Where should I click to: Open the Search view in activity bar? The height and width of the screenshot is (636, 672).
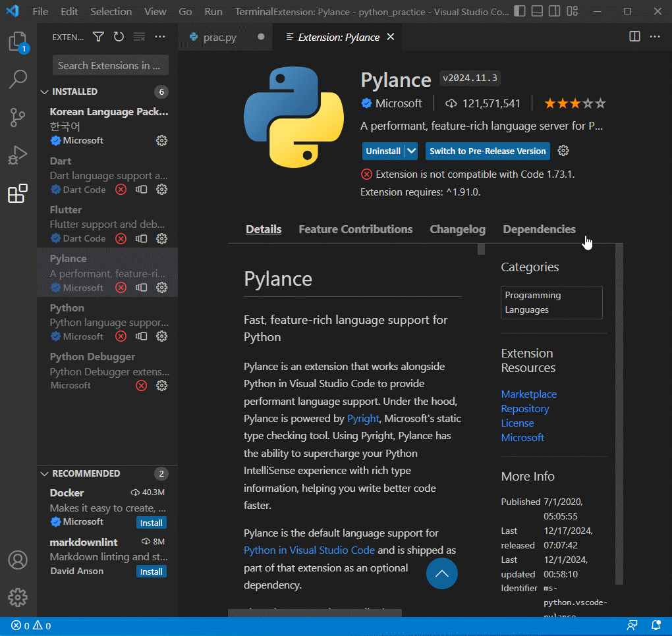pos(18,79)
